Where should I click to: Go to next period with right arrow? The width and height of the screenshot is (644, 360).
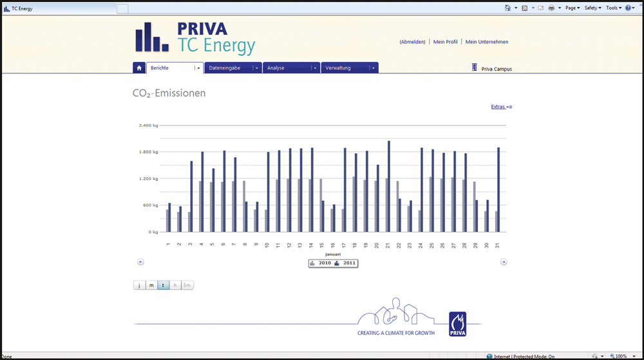coord(504,262)
